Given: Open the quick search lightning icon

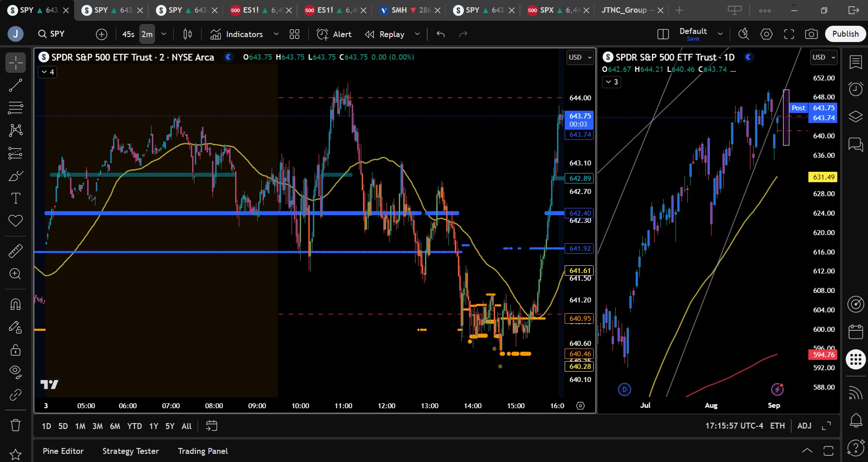Looking at the screenshot, I should pos(743,34).
